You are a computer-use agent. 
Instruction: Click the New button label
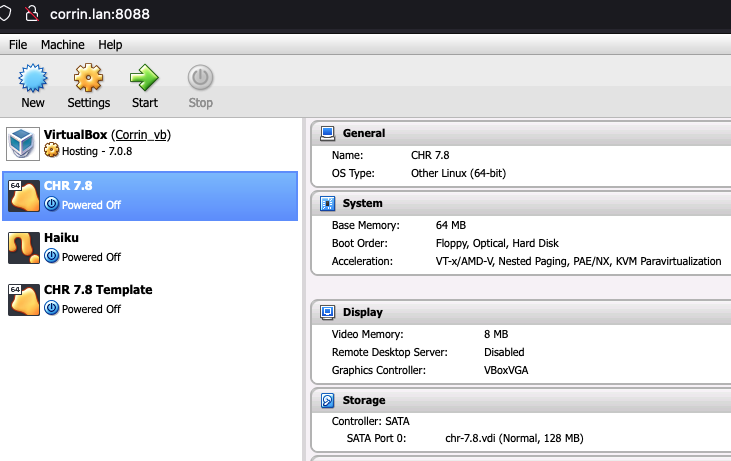click(x=33, y=103)
